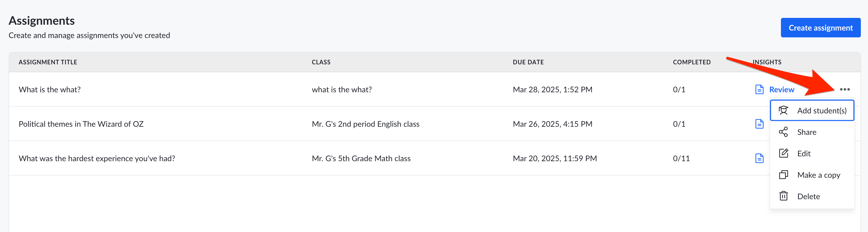Choose Make a copy option
This screenshot has height=232, width=868.
[812, 175]
